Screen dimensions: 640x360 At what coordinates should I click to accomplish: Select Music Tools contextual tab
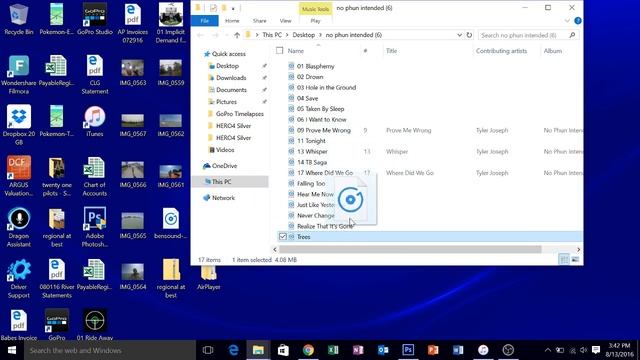(x=315, y=9)
